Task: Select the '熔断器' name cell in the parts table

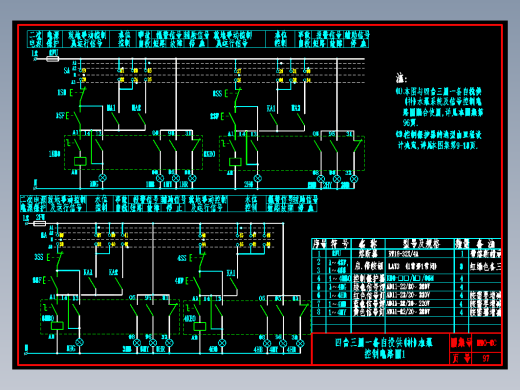Action: [368, 254]
